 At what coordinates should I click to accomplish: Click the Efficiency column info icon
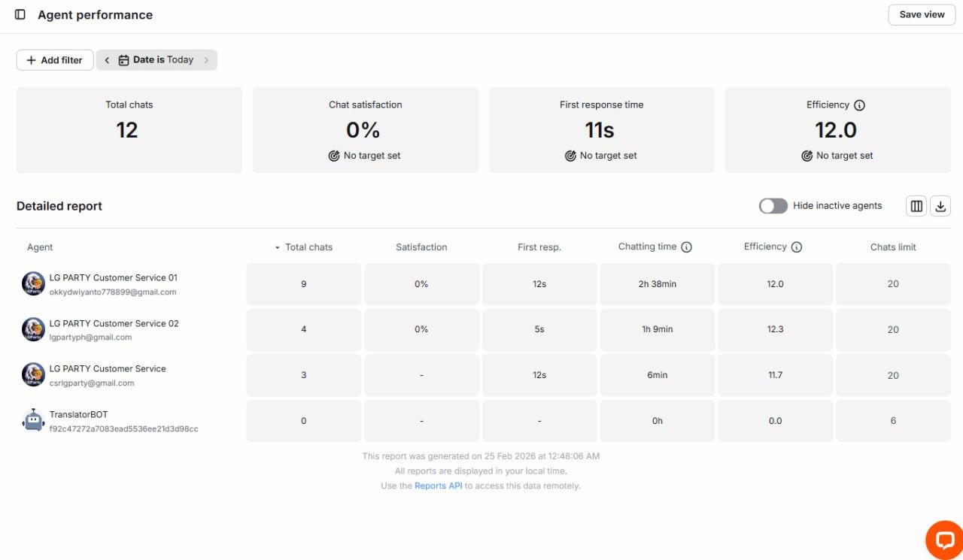tap(797, 247)
